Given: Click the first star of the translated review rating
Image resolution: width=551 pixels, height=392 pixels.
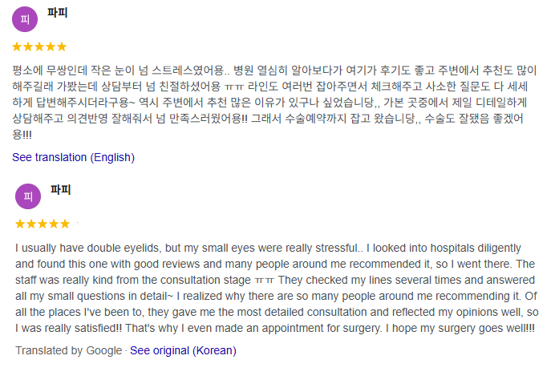Looking at the screenshot, I should (21, 224).
